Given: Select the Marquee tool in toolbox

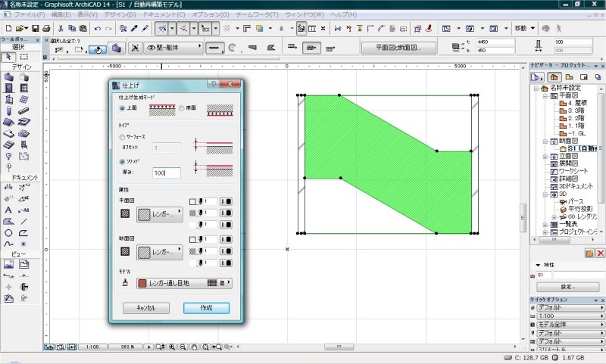Looking at the screenshot, I should pos(24,56).
